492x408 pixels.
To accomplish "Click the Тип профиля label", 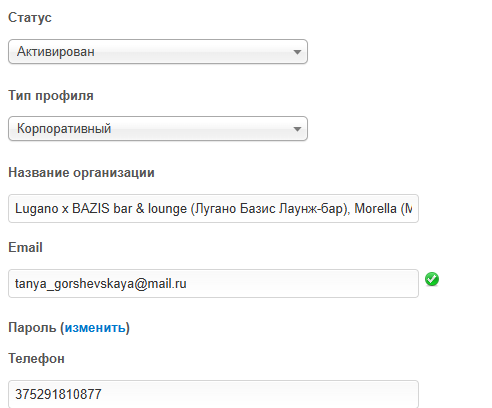I will 51,96.
